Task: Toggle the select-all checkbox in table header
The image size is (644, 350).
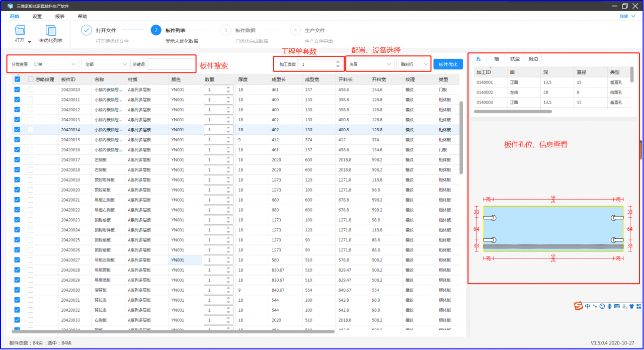Action: pyautogui.click(x=17, y=79)
